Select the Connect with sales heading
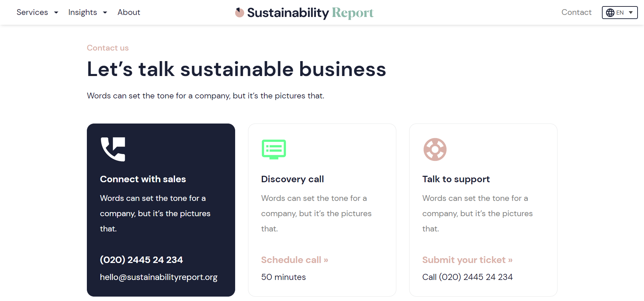This screenshot has height=301, width=644. click(143, 179)
